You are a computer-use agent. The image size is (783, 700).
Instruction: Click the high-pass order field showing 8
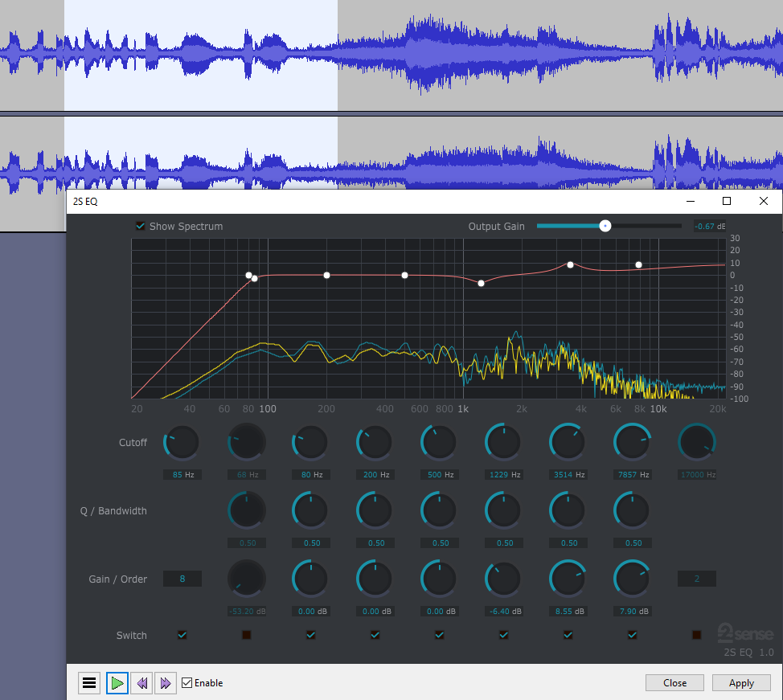click(182, 579)
